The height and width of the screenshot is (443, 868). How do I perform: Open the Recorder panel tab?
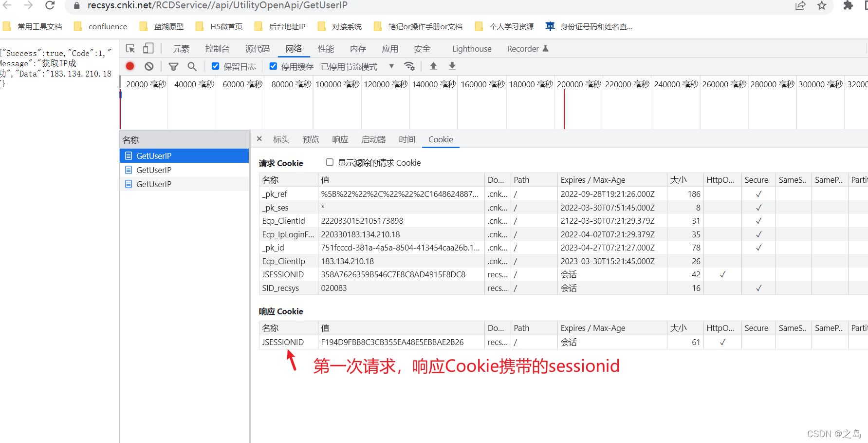(x=528, y=49)
